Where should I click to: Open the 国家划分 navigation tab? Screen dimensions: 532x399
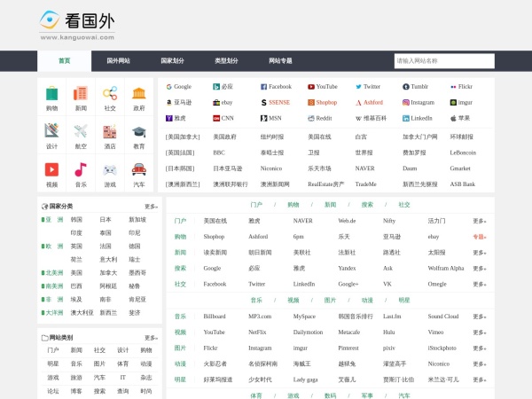pos(172,61)
